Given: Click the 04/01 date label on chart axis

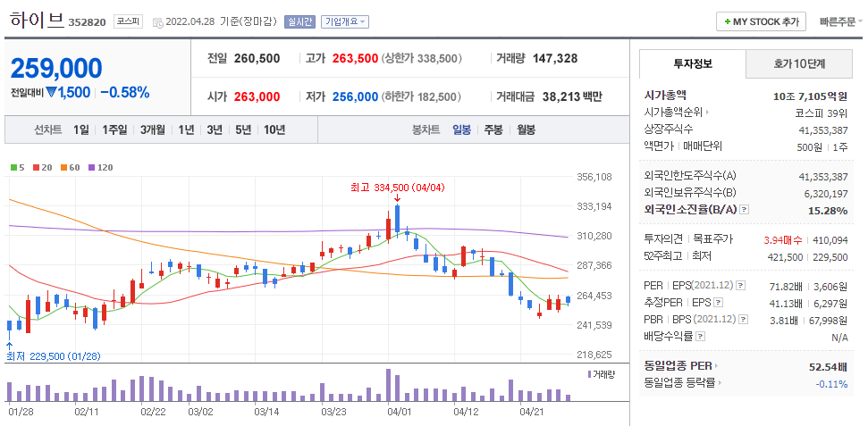Looking at the screenshot, I should click(399, 413).
